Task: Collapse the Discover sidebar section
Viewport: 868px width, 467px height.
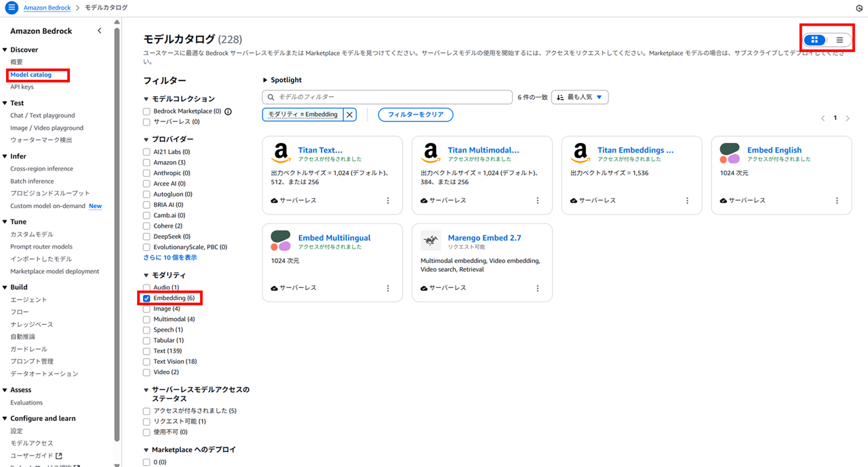Action: 5,50
